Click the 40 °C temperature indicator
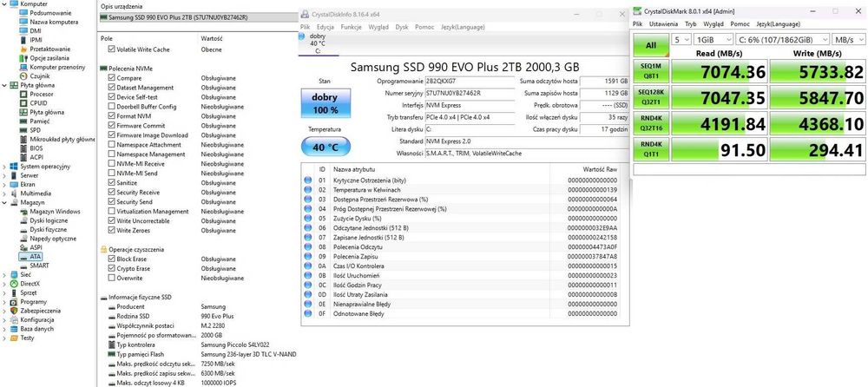The width and height of the screenshot is (868, 387). click(x=325, y=147)
